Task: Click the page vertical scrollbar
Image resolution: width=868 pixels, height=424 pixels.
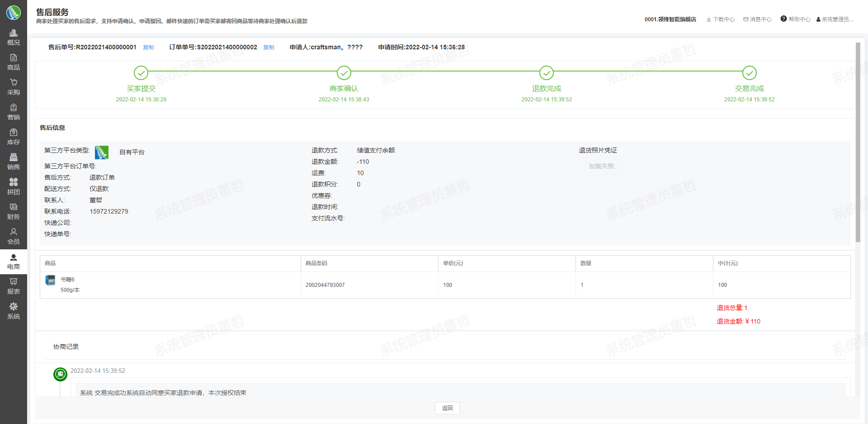Action: point(858,142)
